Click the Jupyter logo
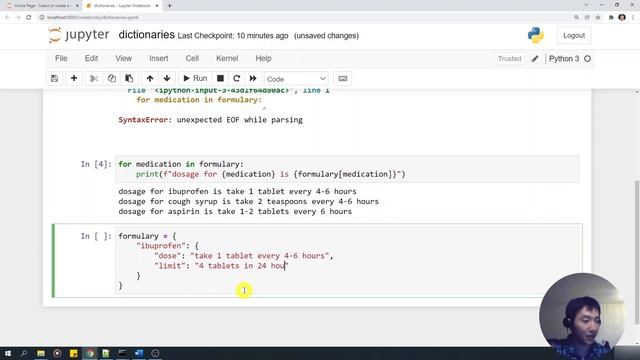The width and height of the screenshot is (640, 360). coord(78,35)
